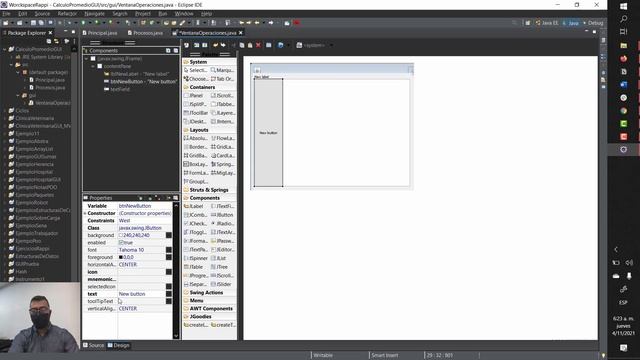Open the Window menu

(x=184, y=13)
